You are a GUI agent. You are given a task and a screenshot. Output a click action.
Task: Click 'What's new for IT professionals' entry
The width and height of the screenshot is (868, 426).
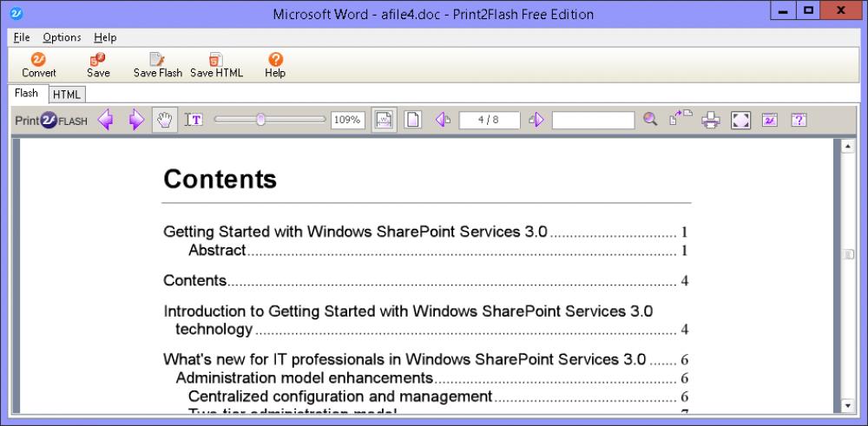(x=425, y=359)
